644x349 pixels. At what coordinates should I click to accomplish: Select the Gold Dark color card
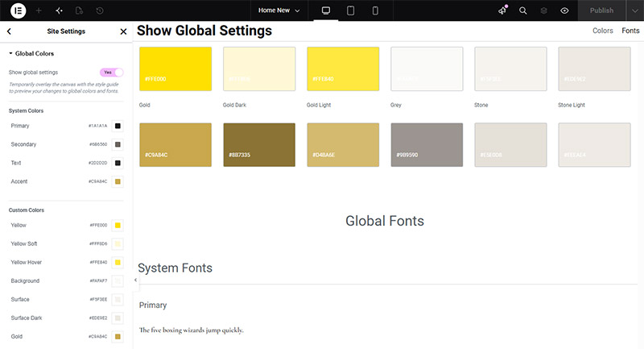click(259, 69)
